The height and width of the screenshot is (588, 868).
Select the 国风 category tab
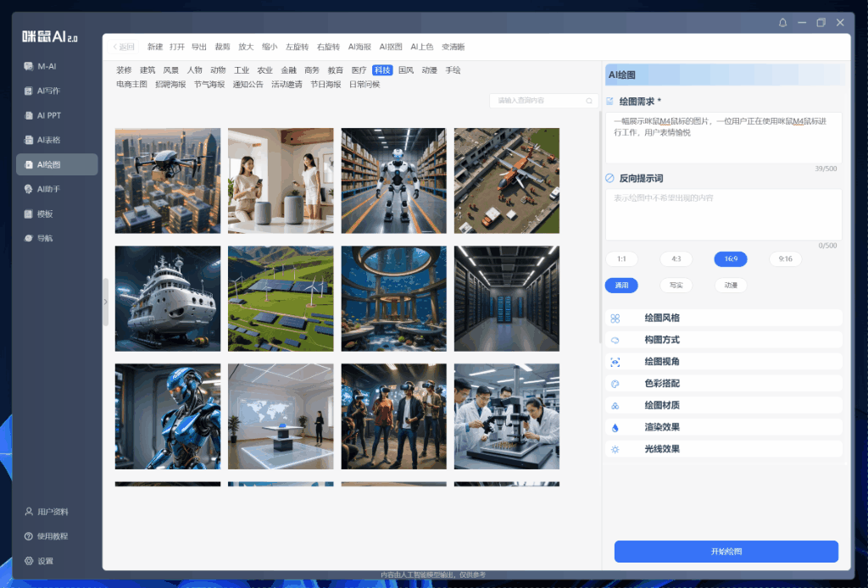pyautogui.click(x=405, y=70)
